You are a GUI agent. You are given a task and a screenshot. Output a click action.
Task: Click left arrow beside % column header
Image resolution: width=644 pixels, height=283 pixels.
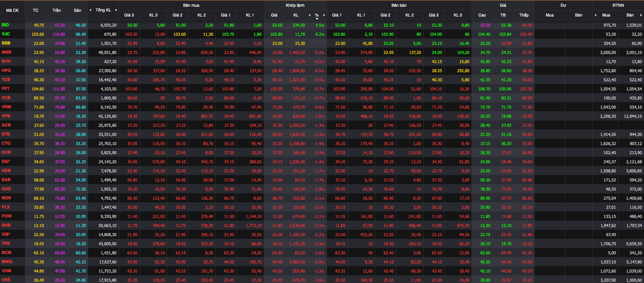[x=310, y=15]
